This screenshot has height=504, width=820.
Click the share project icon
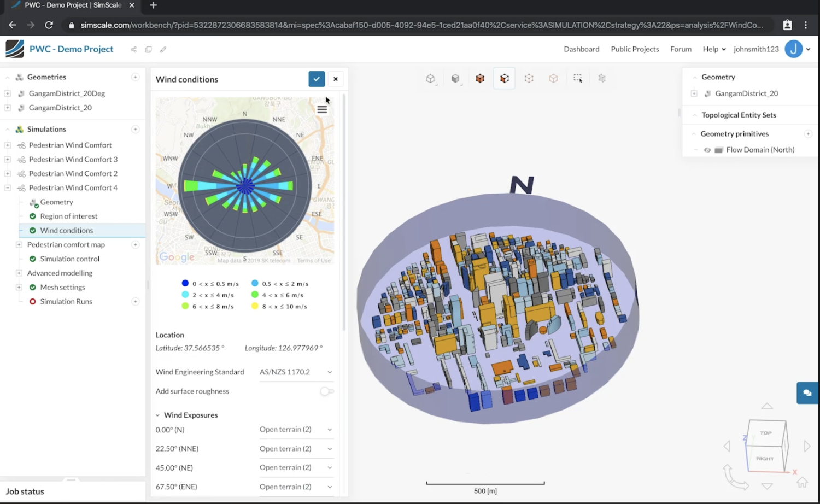tap(133, 49)
